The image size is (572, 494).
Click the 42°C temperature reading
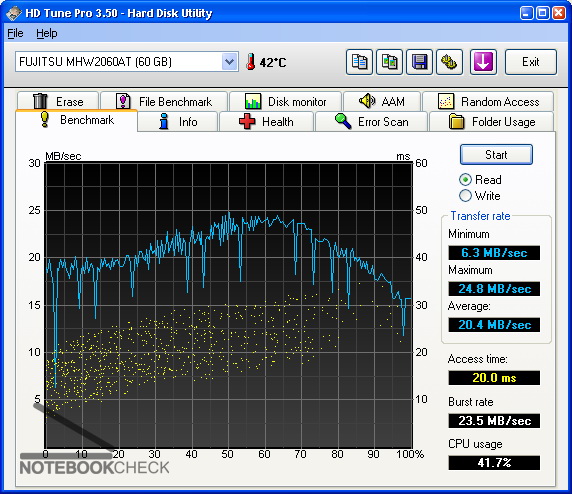click(x=273, y=62)
